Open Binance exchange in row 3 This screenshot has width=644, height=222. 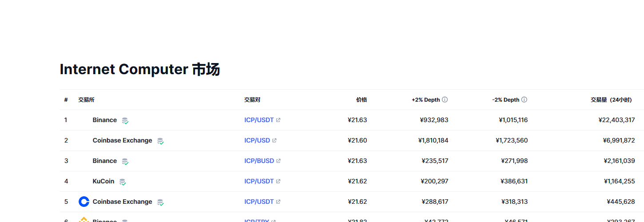pyautogui.click(x=105, y=161)
